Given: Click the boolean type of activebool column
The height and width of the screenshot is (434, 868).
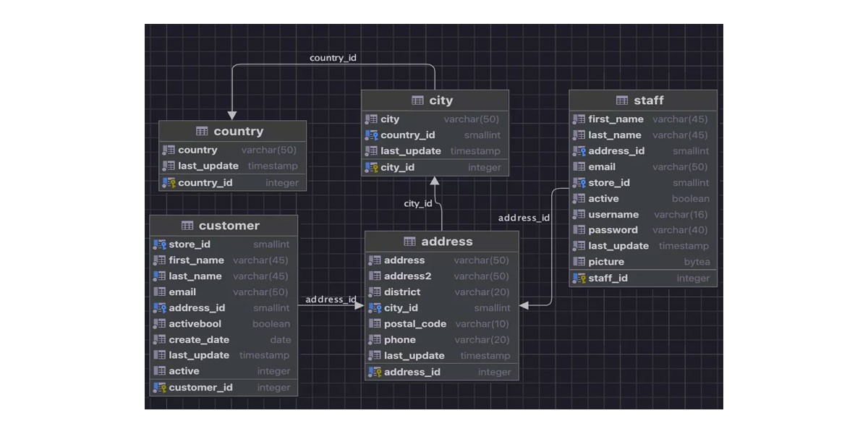Looking at the screenshot, I should point(271,324).
